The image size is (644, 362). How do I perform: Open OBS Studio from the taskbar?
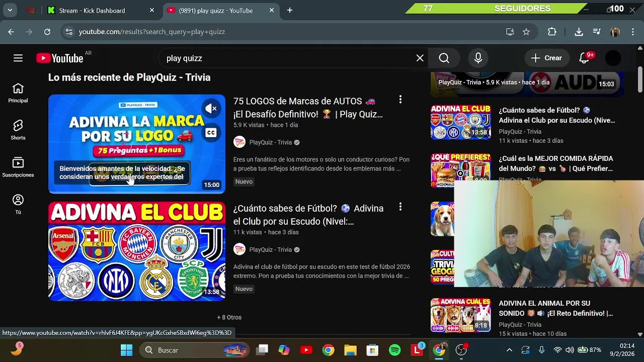[461, 350]
